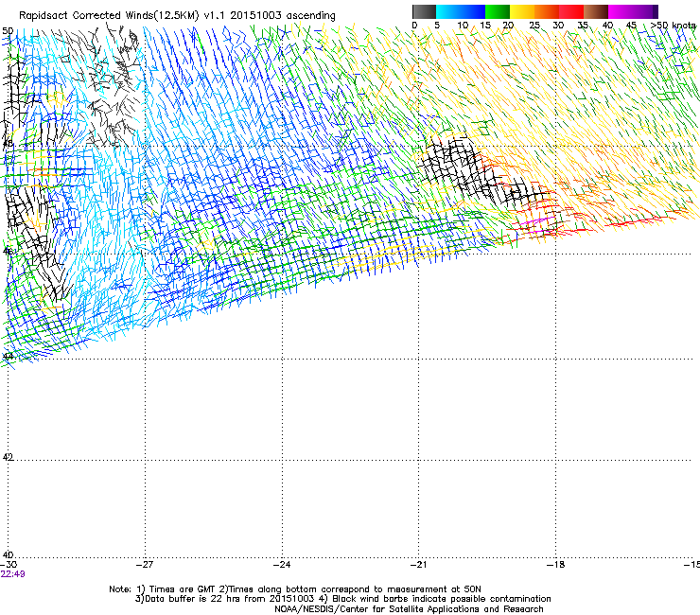Click the orange 25-30 knots legend swatch
This screenshot has width=700, height=615.
click(x=547, y=11)
